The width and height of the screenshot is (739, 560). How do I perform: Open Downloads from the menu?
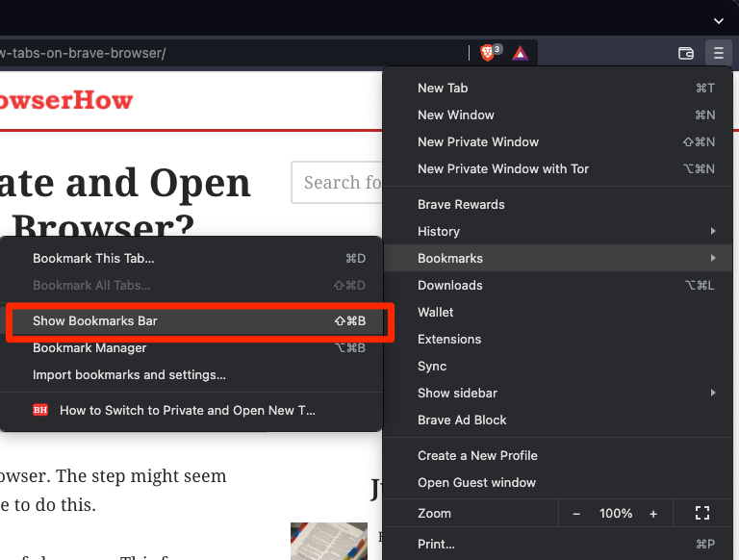point(449,285)
